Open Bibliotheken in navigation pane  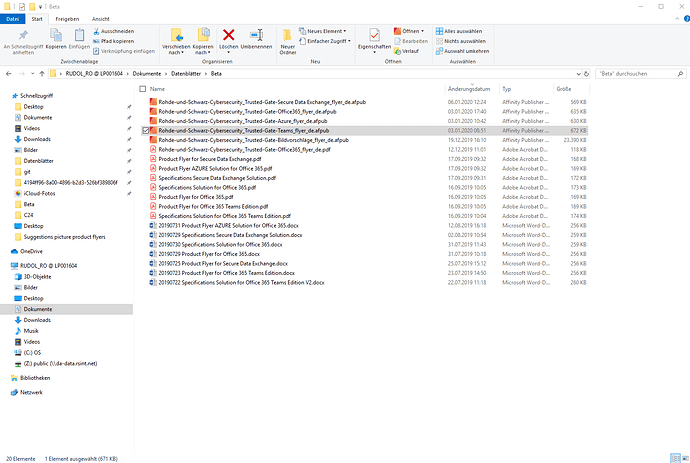click(x=30, y=378)
